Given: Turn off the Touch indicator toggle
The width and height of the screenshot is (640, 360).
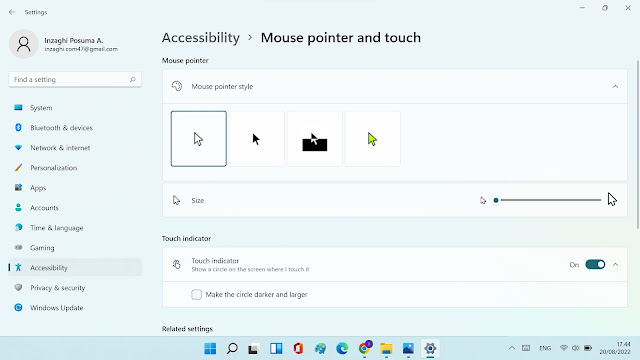Looking at the screenshot, I should pyautogui.click(x=595, y=264).
